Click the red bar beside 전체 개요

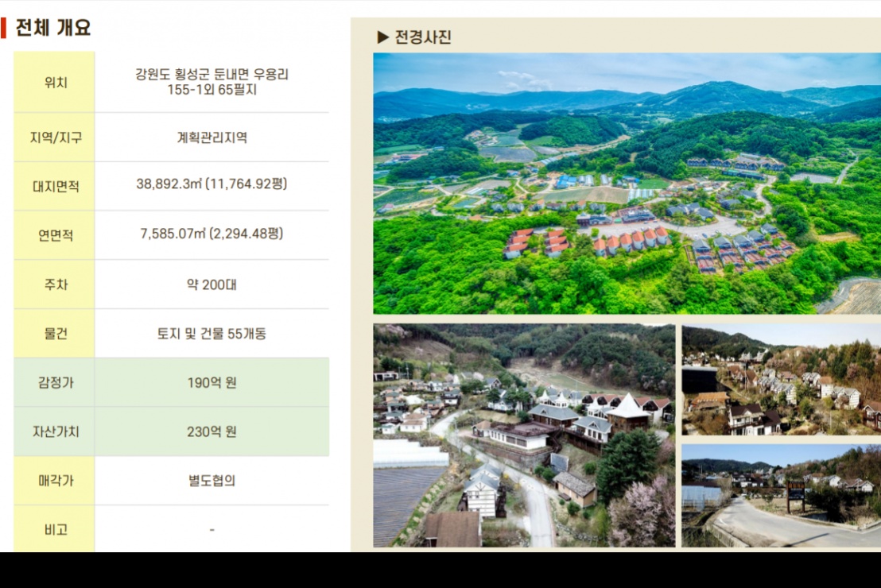click(x=3, y=28)
